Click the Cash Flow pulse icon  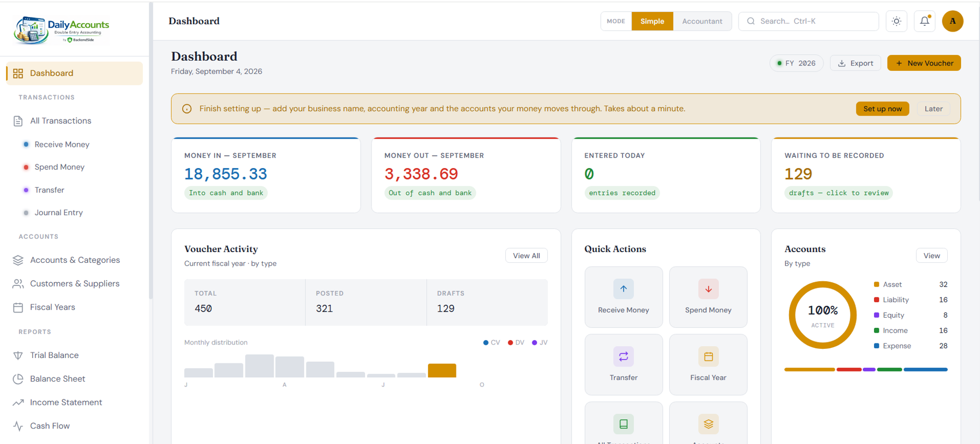point(18,426)
